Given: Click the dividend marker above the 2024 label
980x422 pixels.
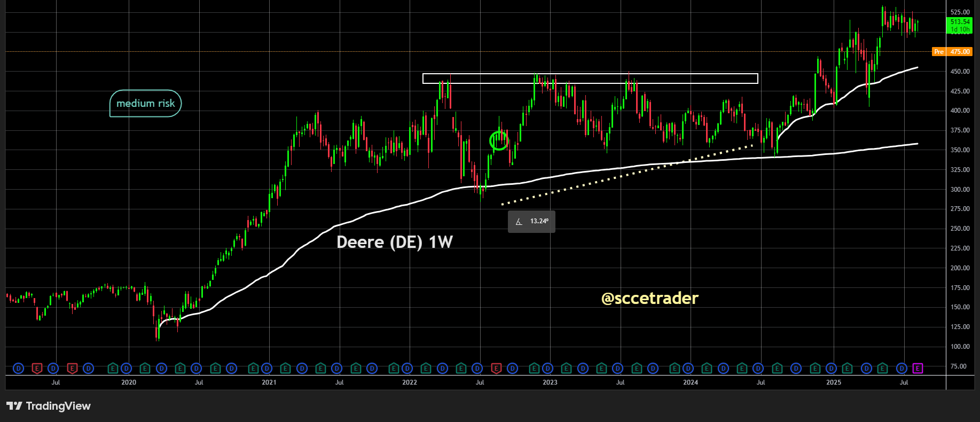Looking at the screenshot, I should (x=688, y=368).
